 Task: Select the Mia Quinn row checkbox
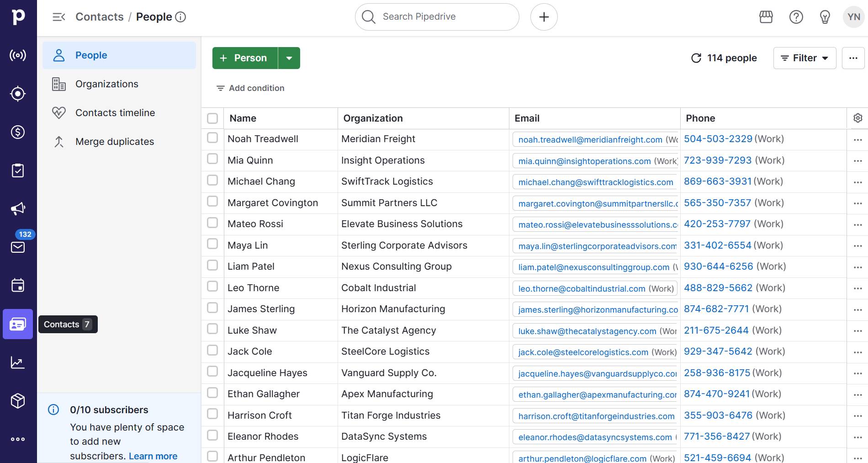[212, 159]
